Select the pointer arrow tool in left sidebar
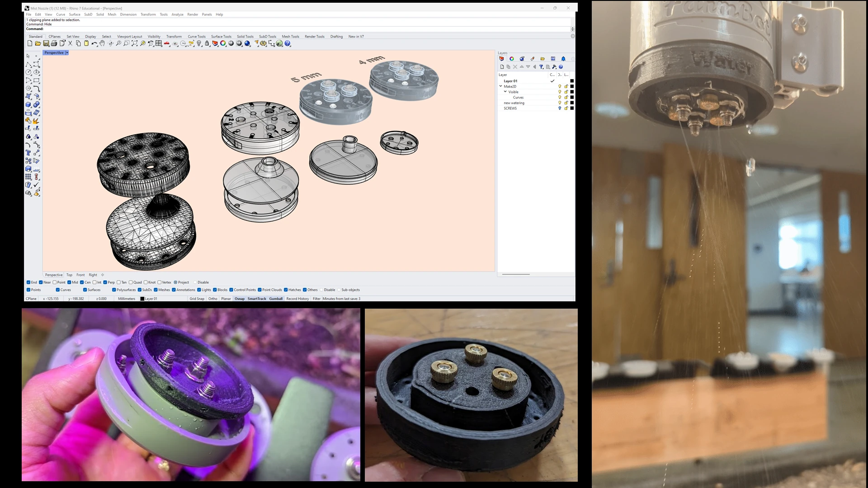868x488 pixels. click(x=28, y=56)
